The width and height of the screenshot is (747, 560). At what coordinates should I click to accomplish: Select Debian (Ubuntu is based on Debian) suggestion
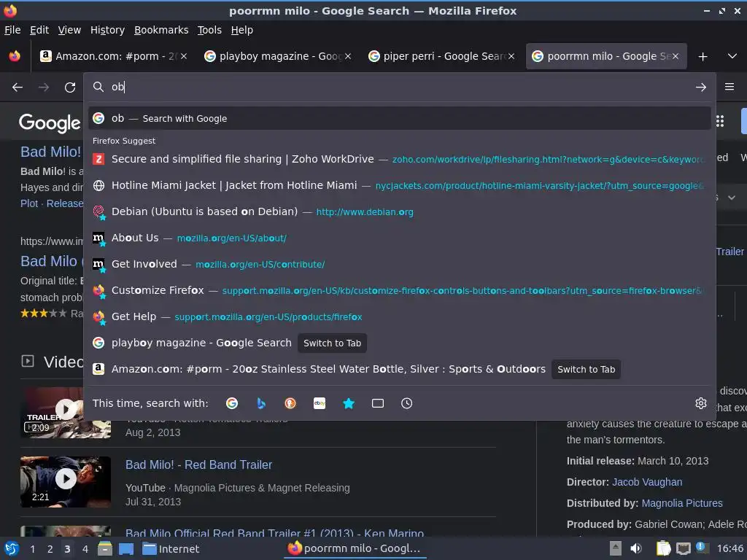coord(399,211)
